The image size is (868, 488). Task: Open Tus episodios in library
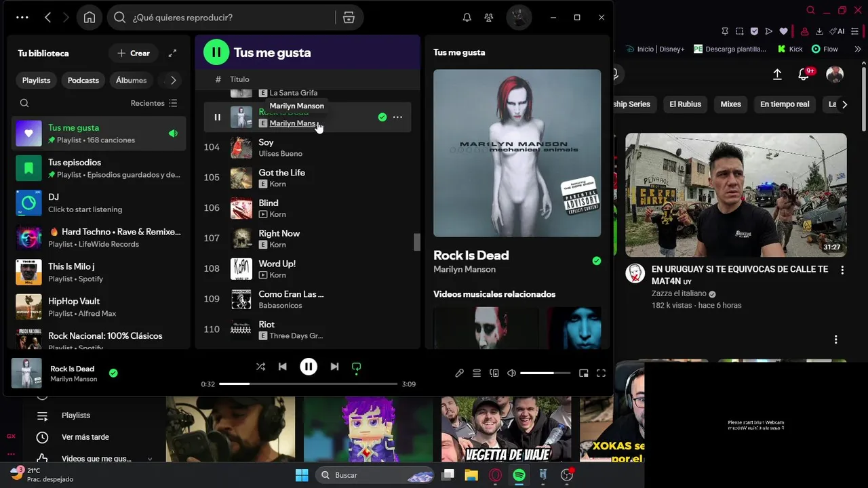[99, 168]
